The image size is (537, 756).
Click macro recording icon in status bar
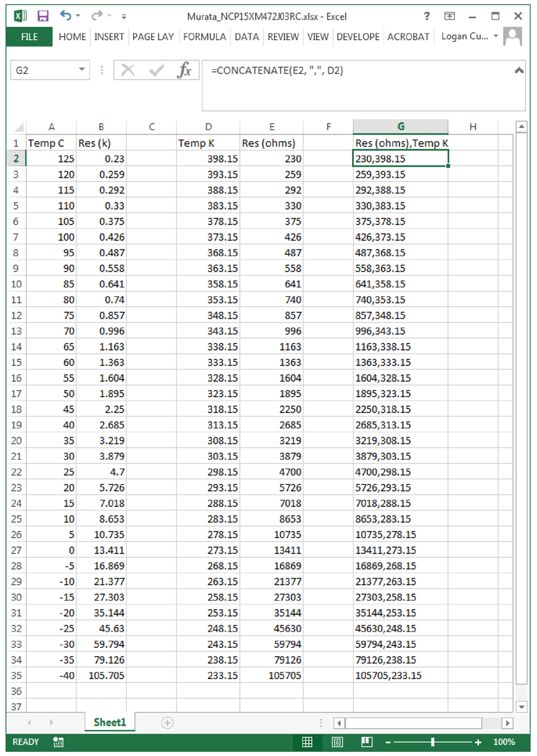point(58,742)
